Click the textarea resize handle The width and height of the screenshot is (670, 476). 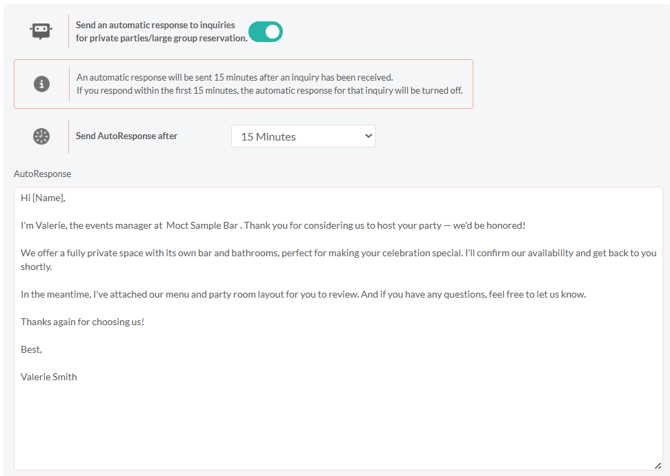(x=656, y=465)
